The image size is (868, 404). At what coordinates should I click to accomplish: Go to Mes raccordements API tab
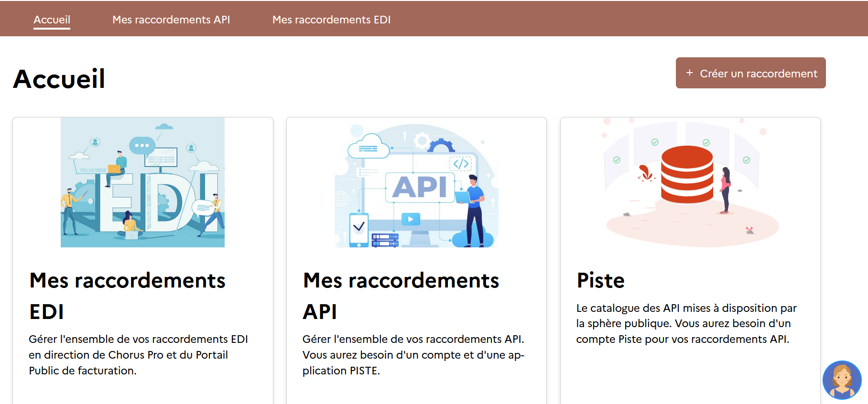pos(171,20)
